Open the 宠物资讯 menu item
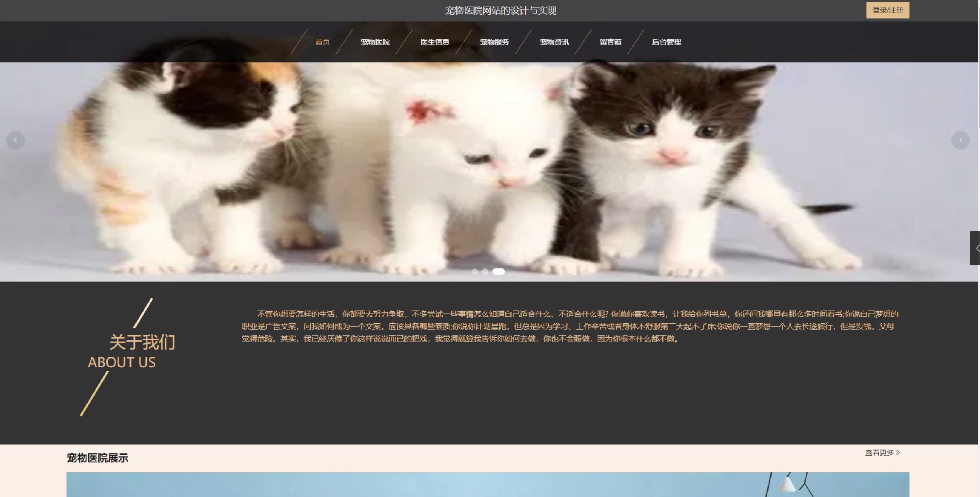Viewport: 980px width, 497px height. coord(554,42)
